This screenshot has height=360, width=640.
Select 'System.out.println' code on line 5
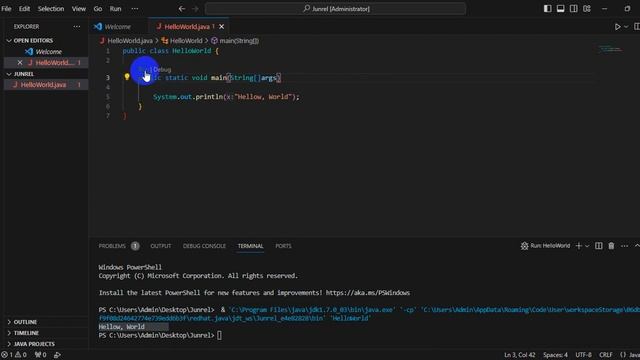point(188,97)
